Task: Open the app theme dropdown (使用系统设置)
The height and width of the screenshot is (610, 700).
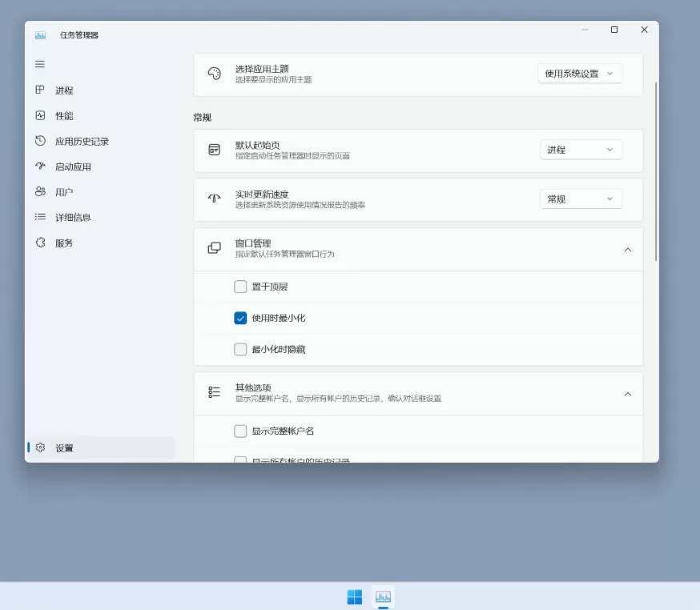Action: coord(579,73)
